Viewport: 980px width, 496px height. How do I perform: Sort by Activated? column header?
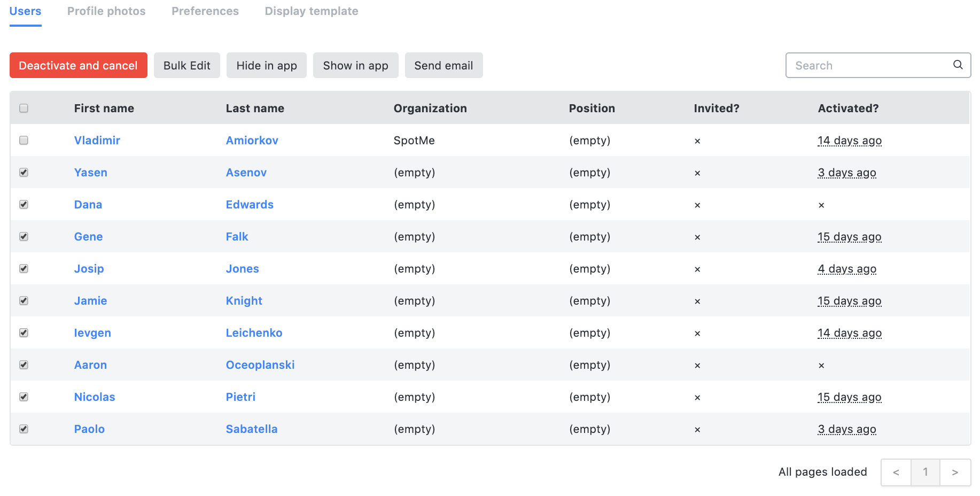point(849,108)
